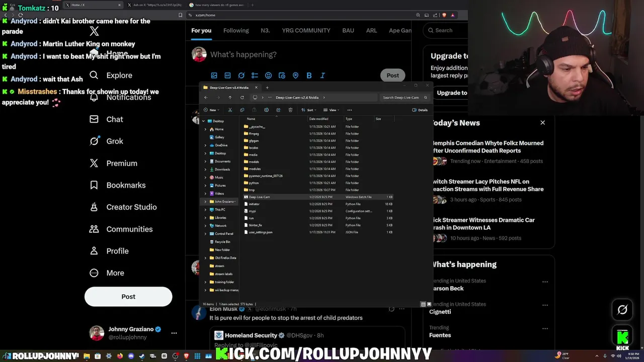Click the image upload icon in X composer

214,75
